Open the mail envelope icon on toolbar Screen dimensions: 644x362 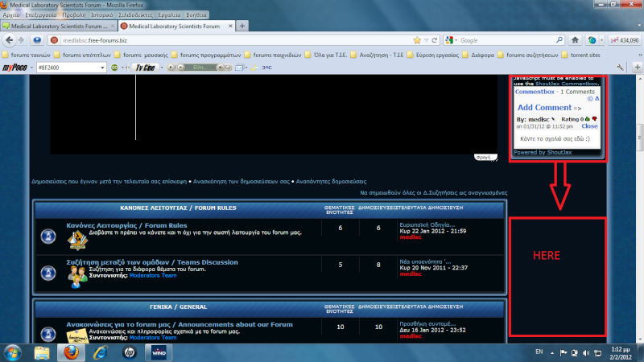coord(239,68)
